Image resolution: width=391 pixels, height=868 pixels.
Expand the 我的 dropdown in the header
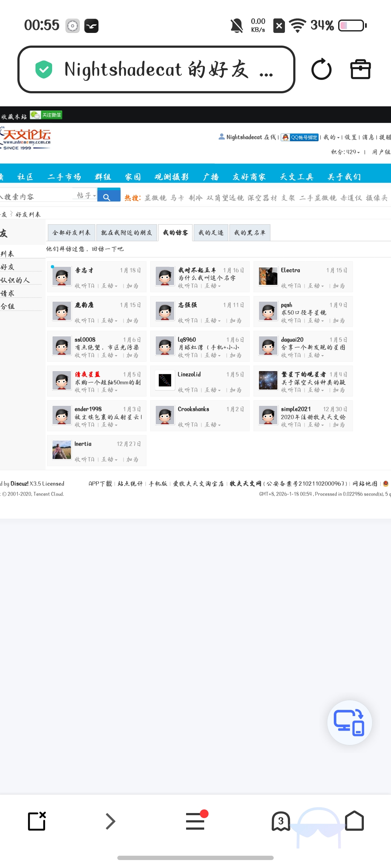(332, 137)
